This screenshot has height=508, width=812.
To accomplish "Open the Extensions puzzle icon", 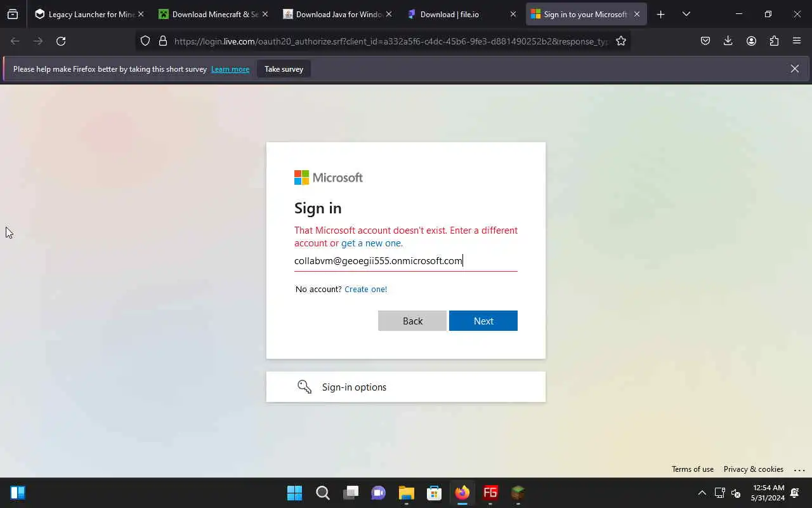I will coord(774,41).
